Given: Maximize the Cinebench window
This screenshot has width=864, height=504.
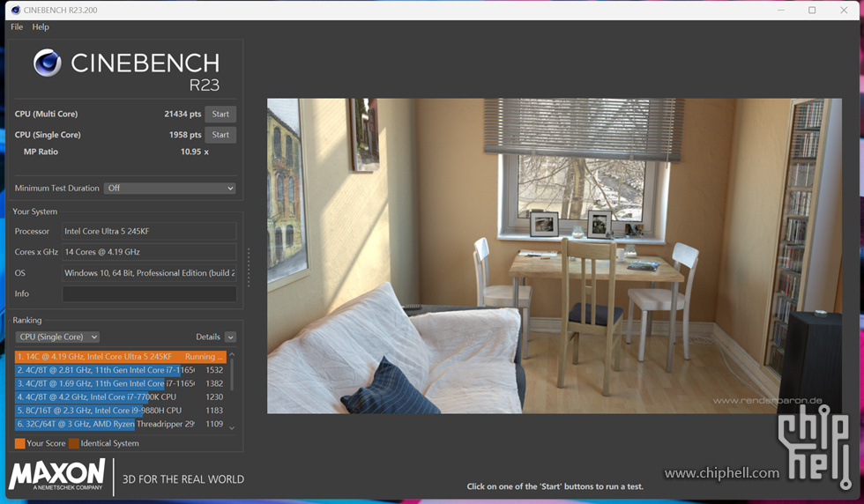Looking at the screenshot, I should click(812, 10).
